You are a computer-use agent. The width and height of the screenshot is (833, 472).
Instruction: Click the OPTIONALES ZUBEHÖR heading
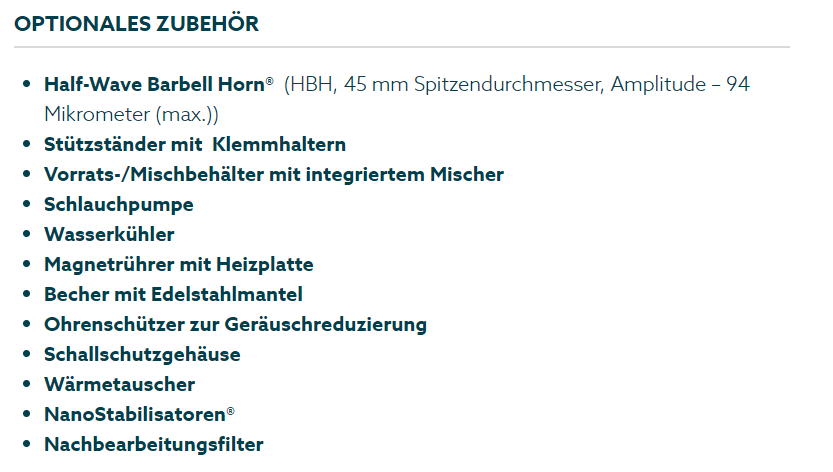pyautogui.click(x=136, y=24)
